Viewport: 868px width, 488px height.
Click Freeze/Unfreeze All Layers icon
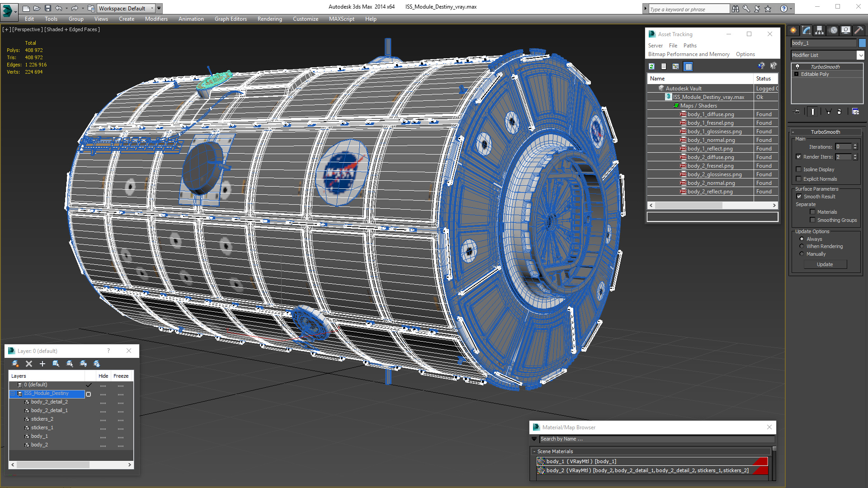click(97, 364)
